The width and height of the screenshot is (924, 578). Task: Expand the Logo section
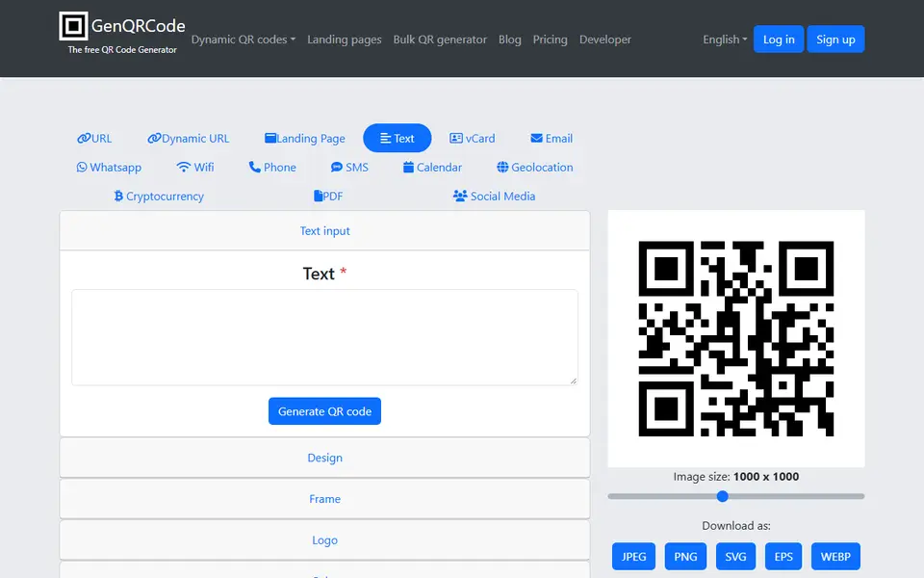click(x=324, y=540)
